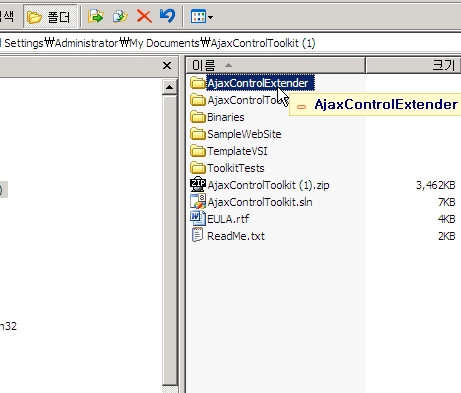
Task: Click the 4KB size value
Action: [447, 219]
